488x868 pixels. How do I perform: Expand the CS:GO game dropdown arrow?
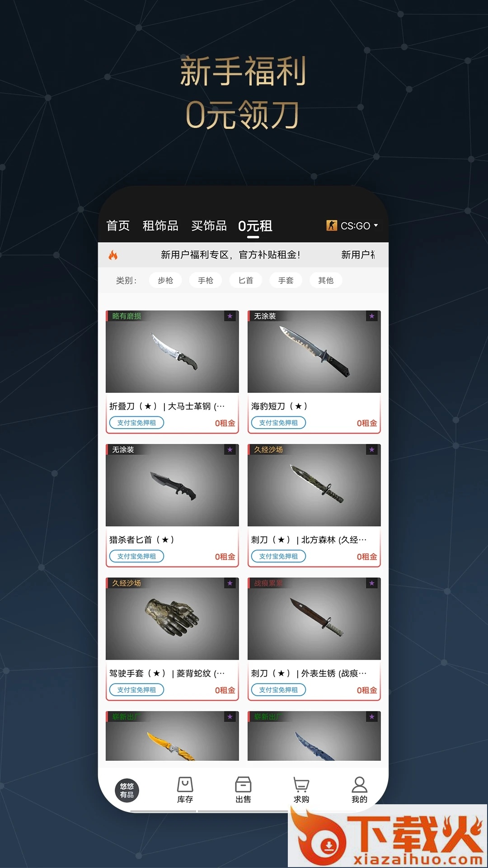click(376, 225)
